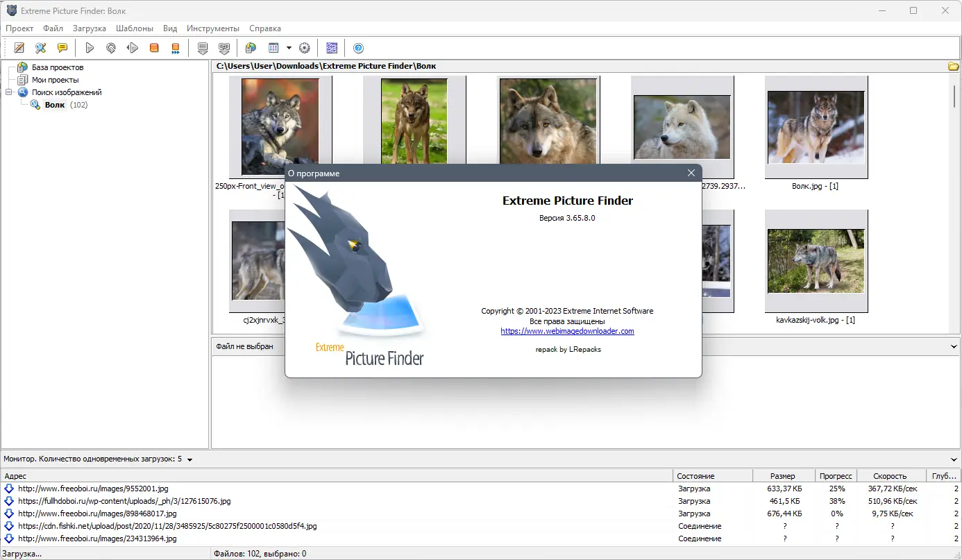Screen dimensions: 962x560
Task: Sort by Состояние column header
Action: [x=713, y=476]
